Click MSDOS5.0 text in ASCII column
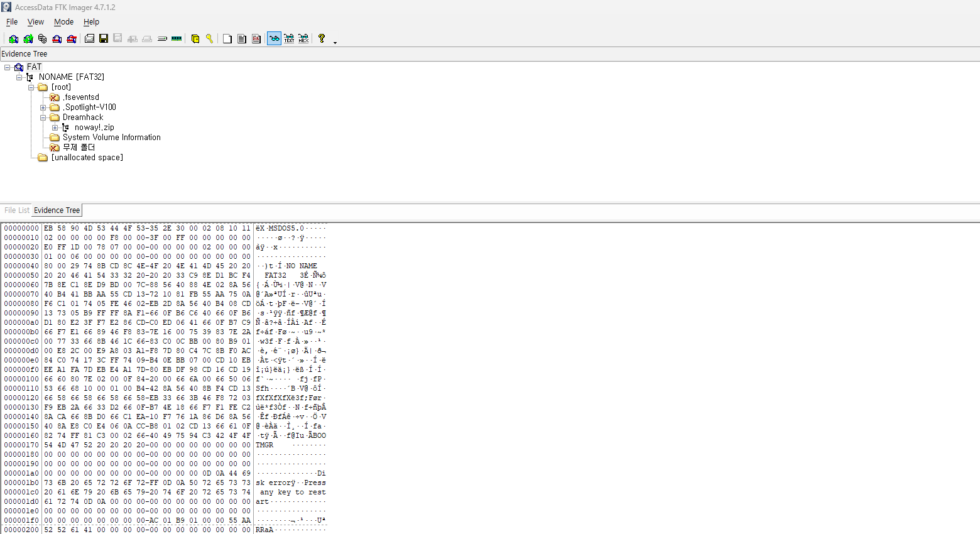 [286, 229]
